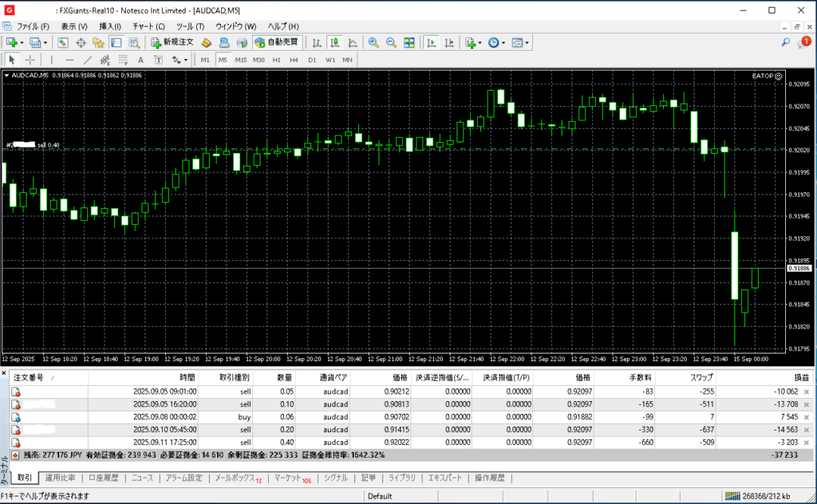The height and width of the screenshot is (504, 817).
Task: Click the zoom out magnifier icon
Action: (x=391, y=42)
